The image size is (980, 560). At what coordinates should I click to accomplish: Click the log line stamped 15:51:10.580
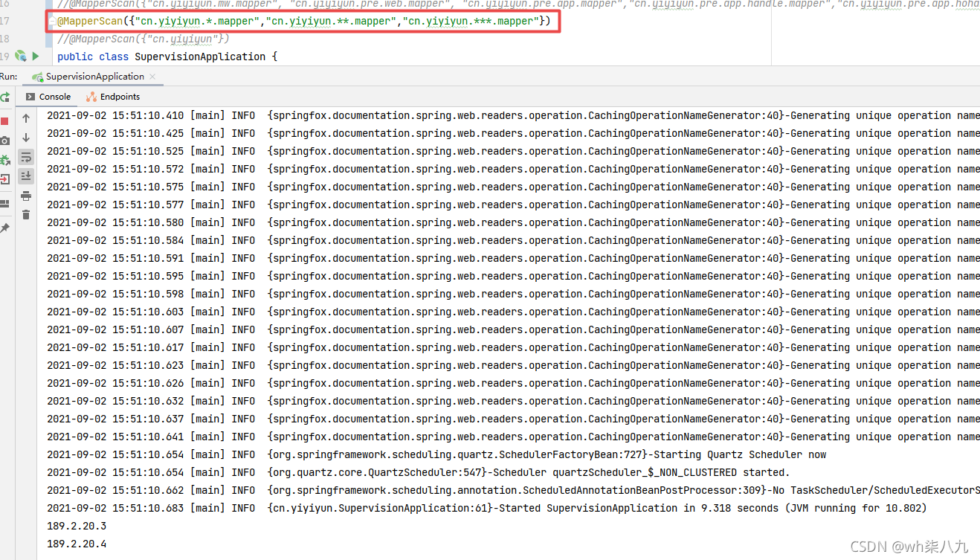click(x=513, y=222)
